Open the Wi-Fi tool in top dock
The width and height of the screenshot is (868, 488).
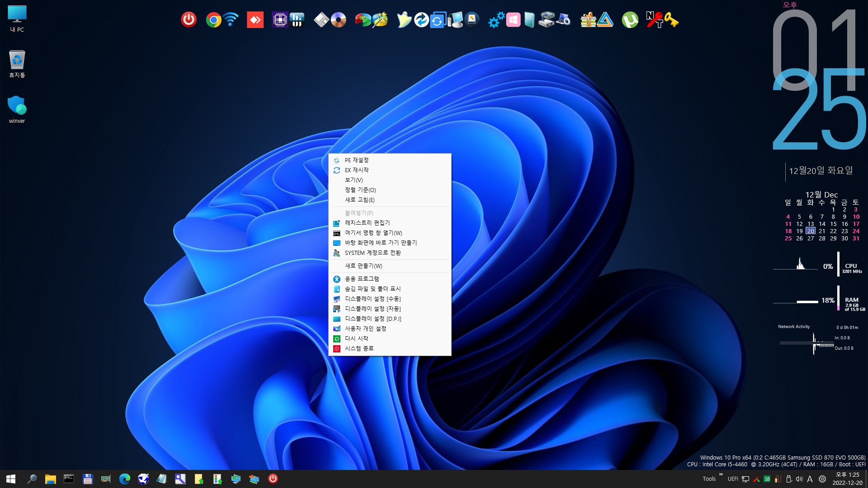click(231, 20)
